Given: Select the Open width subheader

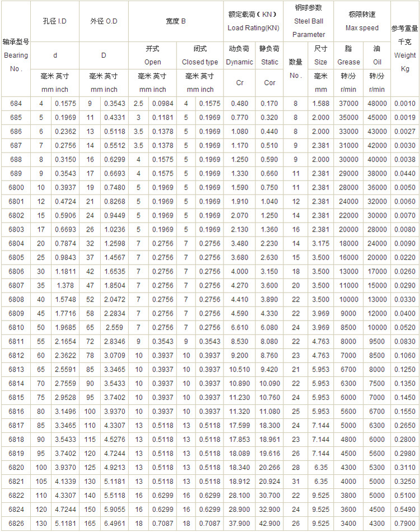Looking at the screenshot, I should [x=152, y=55].
